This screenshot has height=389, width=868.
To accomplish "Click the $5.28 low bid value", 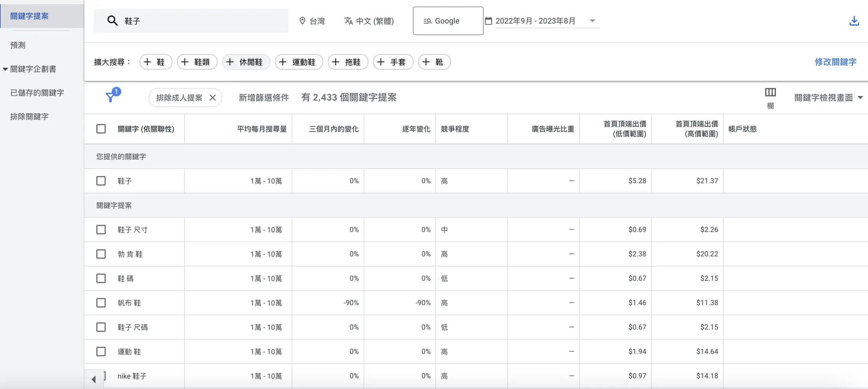I will point(637,181).
